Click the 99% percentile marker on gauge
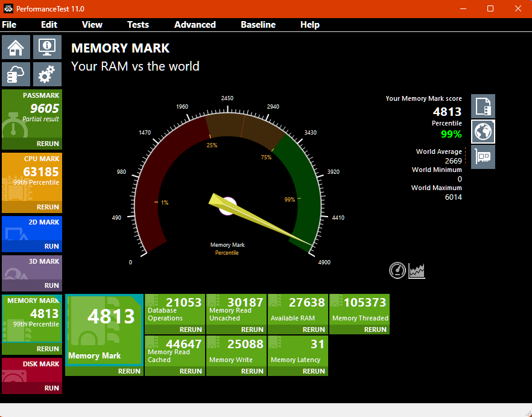Screen dimensions: 532x417 pyautogui.click(x=290, y=200)
